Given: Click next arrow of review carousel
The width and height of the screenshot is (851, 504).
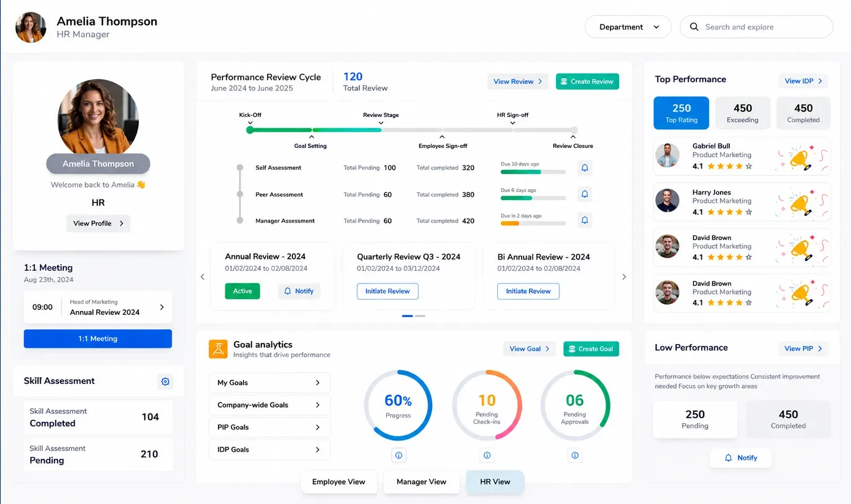Looking at the screenshot, I should point(624,277).
